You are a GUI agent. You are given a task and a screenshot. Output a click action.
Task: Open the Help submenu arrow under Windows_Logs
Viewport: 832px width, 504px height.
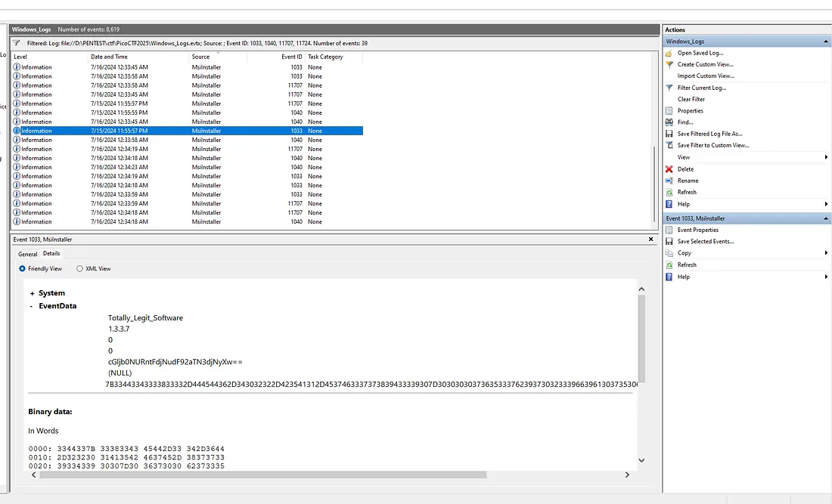[826, 204]
